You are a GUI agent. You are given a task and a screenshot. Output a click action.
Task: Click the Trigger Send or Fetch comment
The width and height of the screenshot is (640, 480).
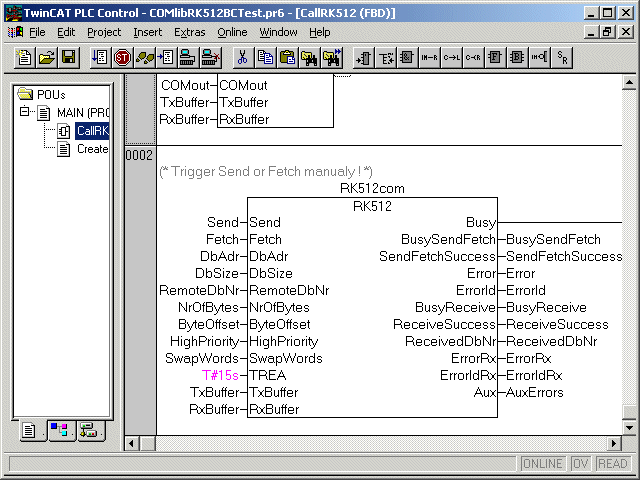pos(266,171)
